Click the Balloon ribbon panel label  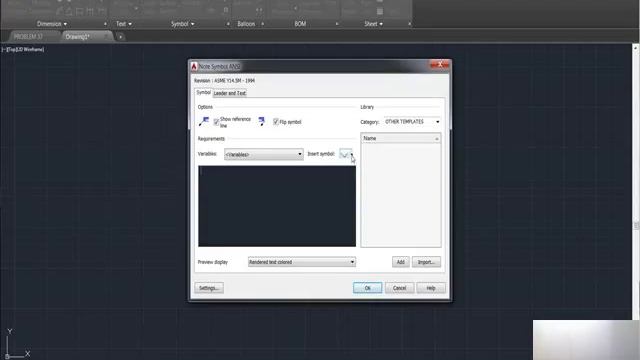coord(246,24)
